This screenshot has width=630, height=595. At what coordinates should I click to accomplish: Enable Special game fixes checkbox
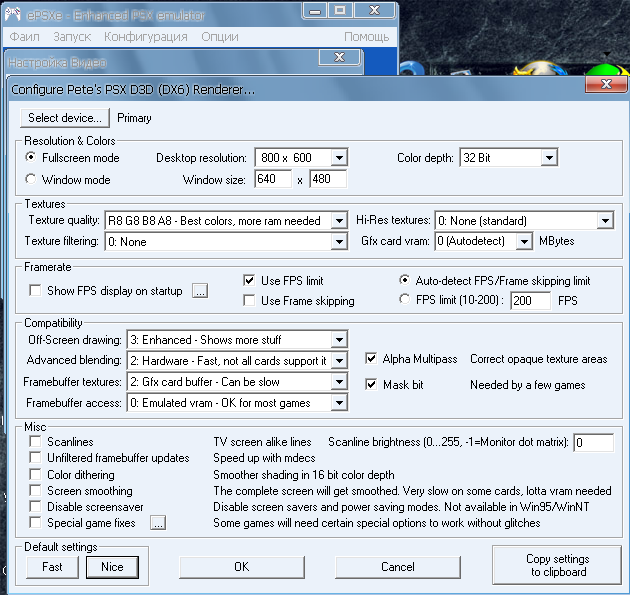(35, 523)
